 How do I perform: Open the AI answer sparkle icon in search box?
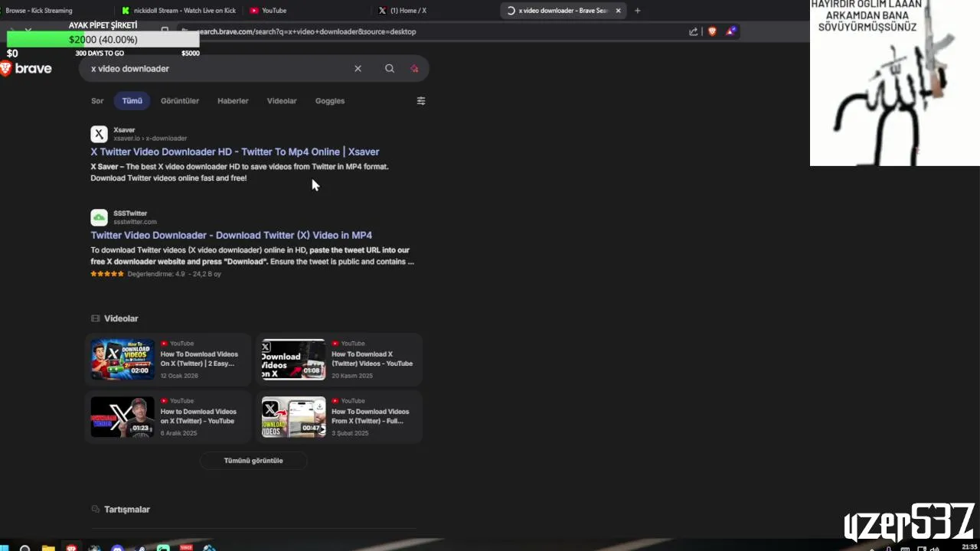[x=414, y=69]
